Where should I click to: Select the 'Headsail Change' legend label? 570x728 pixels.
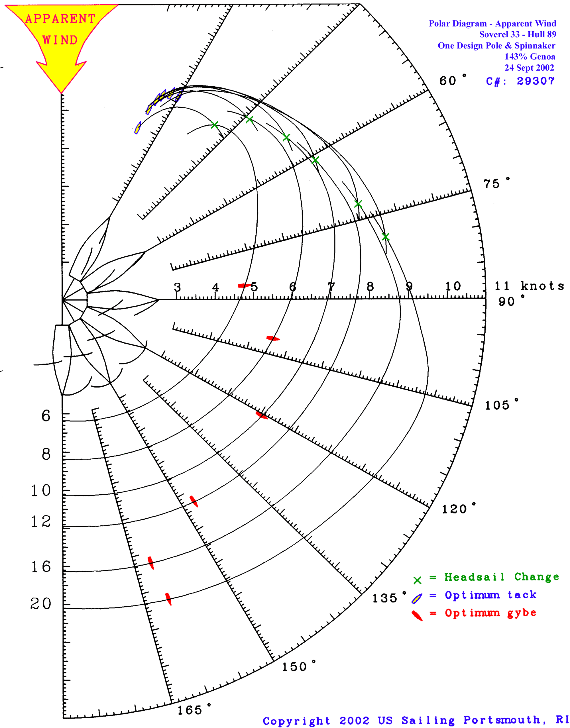tap(502, 577)
